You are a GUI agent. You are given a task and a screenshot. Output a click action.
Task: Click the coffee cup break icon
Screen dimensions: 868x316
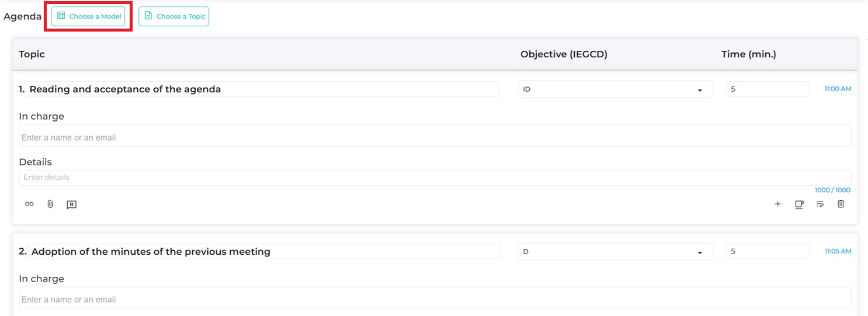(799, 204)
